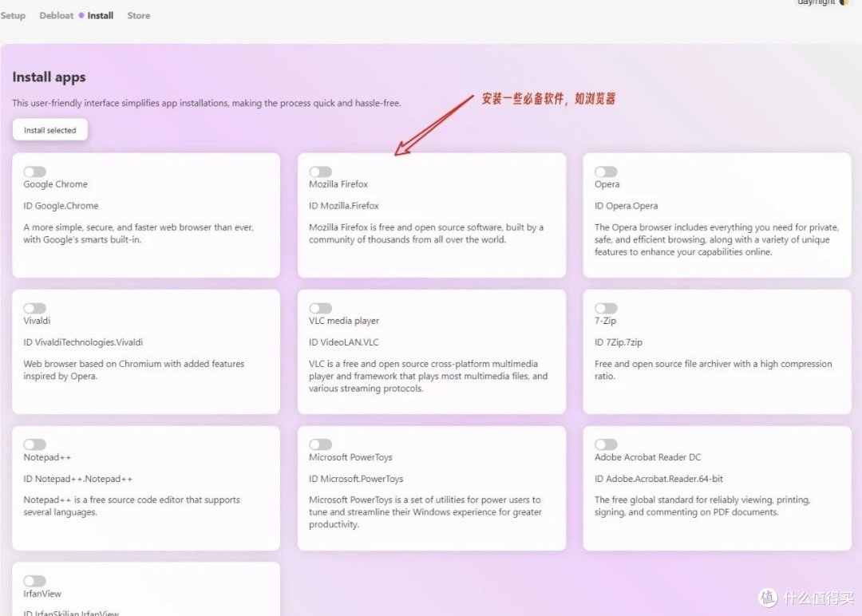Click the VLC media player name
The height and width of the screenshot is (616, 862).
pyautogui.click(x=344, y=320)
